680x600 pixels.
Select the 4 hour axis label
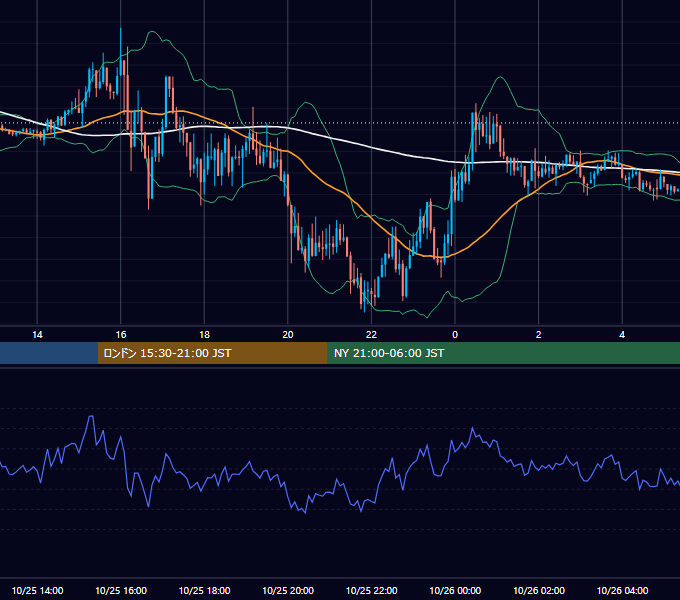pyautogui.click(x=622, y=335)
